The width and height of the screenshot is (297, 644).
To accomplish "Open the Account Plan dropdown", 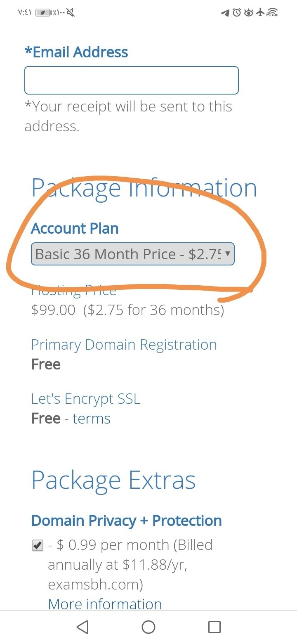I will pos(128,254).
